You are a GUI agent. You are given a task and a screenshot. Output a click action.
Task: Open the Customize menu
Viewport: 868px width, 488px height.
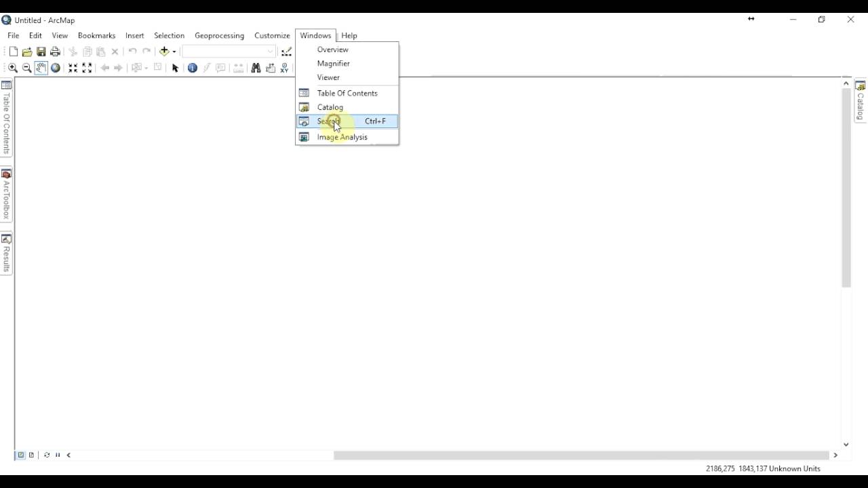[273, 35]
